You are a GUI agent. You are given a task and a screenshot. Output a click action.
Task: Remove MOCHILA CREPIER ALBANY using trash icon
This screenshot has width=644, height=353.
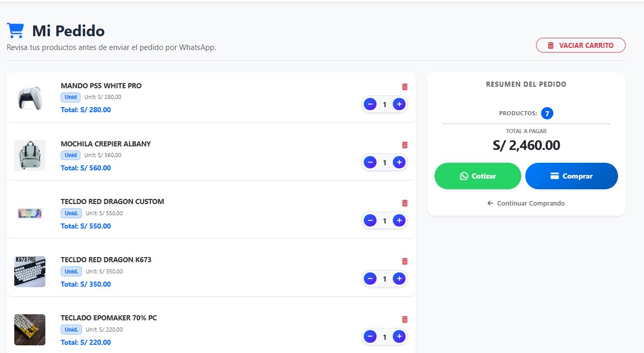[405, 145]
